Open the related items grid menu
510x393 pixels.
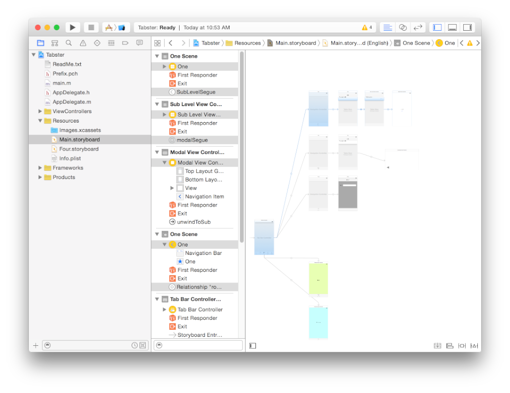click(157, 43)
